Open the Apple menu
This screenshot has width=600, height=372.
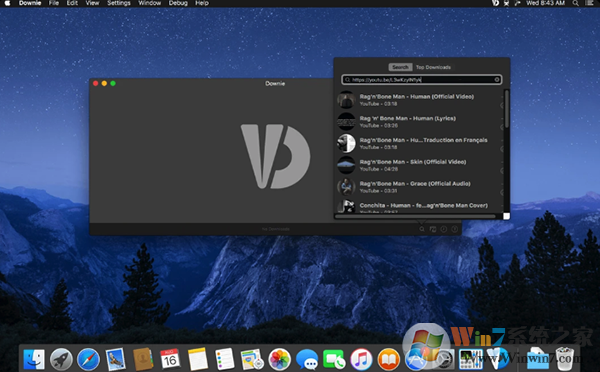(x=7, y=3)
